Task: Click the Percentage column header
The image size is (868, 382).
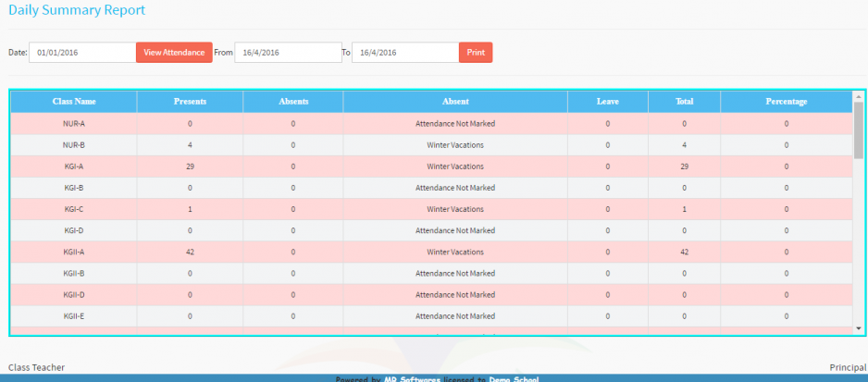Action: pos(786,101)
